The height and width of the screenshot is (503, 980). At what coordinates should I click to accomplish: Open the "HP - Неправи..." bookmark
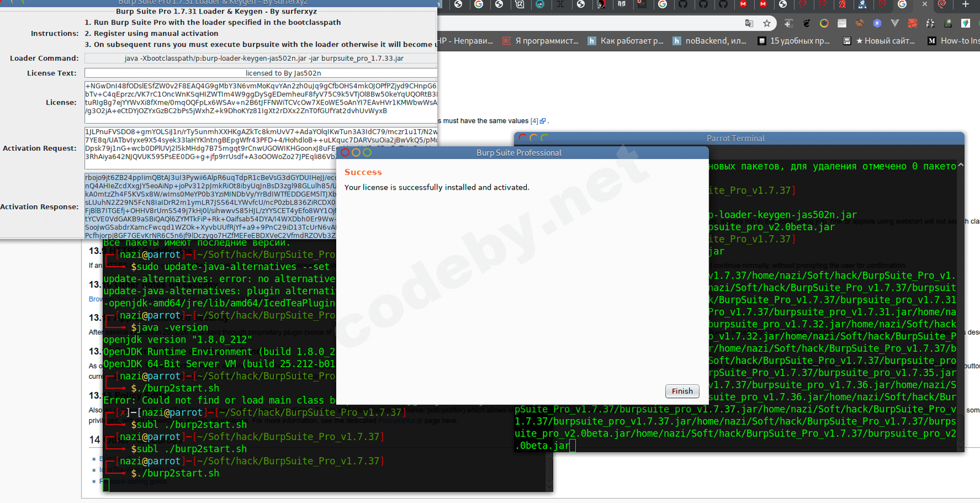click(465, 41)
